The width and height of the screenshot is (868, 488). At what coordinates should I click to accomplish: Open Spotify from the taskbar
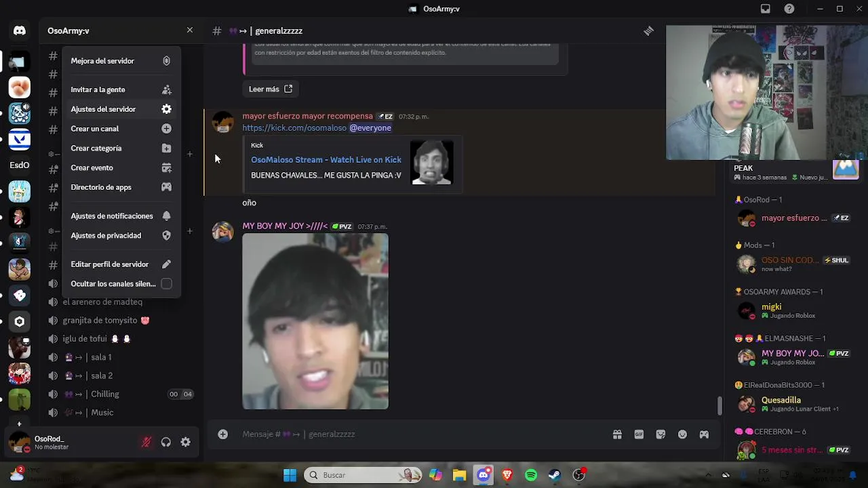pos(531,475)
